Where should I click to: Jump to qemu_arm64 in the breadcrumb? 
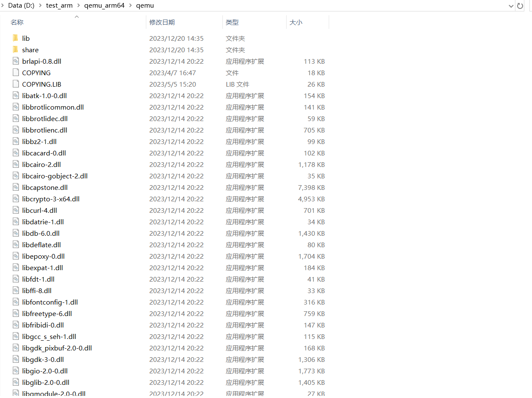click(x=104, y=6)
